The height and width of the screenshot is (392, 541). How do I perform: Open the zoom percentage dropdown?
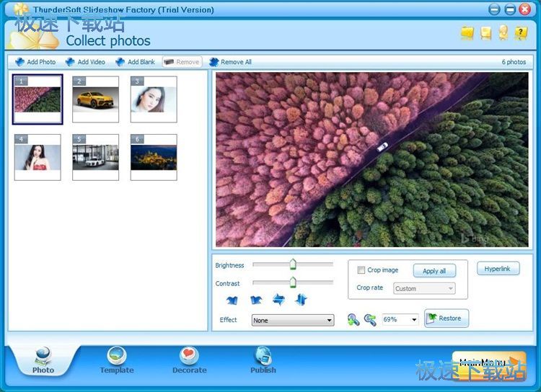point(413,319)
